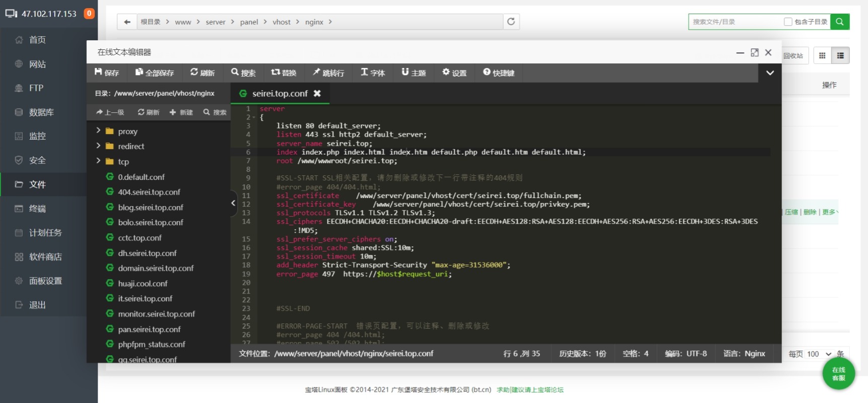Viewport: 868px width, 403px height.
Task: Switch to list view of files
Action: 840,55
